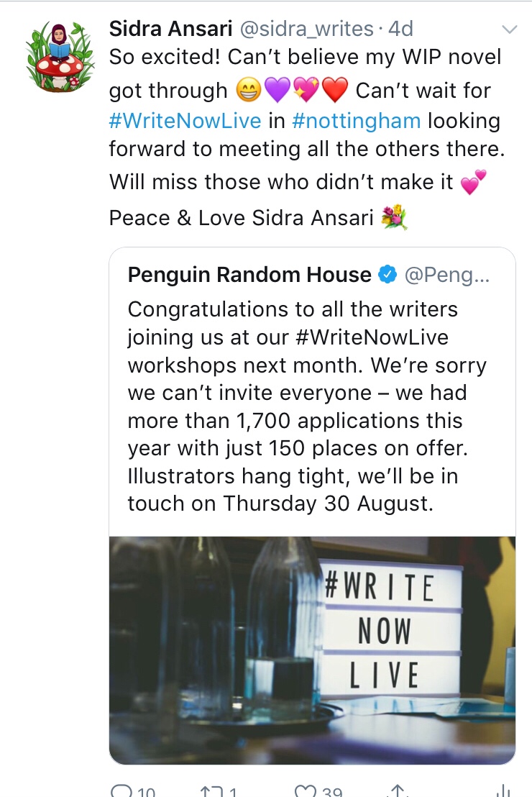This screenshot has width=532, height=797.
Task: Click the truncated @Peng... handle
Action: point(446,274)
